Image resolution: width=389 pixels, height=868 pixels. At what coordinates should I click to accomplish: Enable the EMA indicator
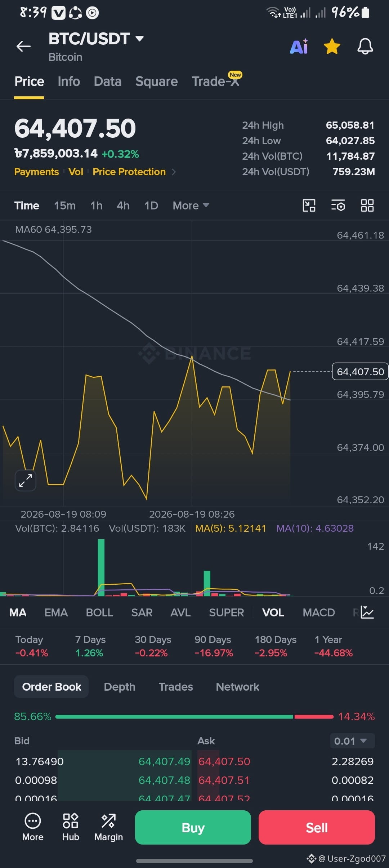(56, 612)
